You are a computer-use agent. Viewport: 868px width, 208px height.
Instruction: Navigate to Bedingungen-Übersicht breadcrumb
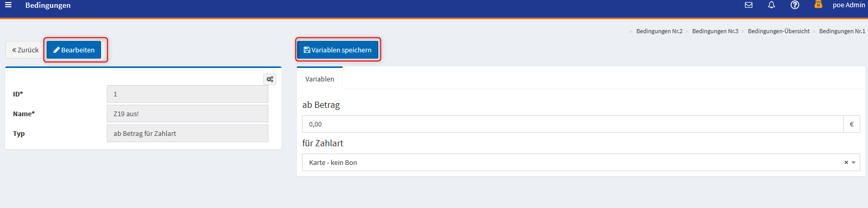(778, 31)
